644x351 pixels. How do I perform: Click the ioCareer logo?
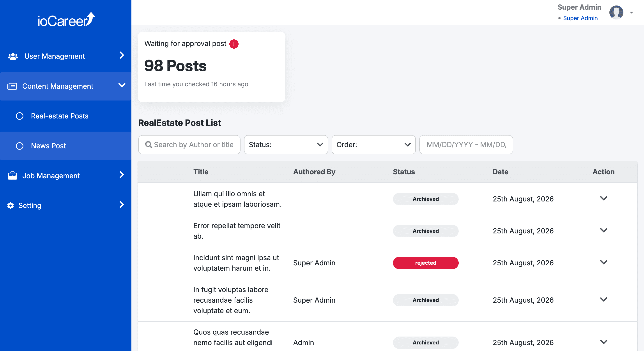pos(66,19)
